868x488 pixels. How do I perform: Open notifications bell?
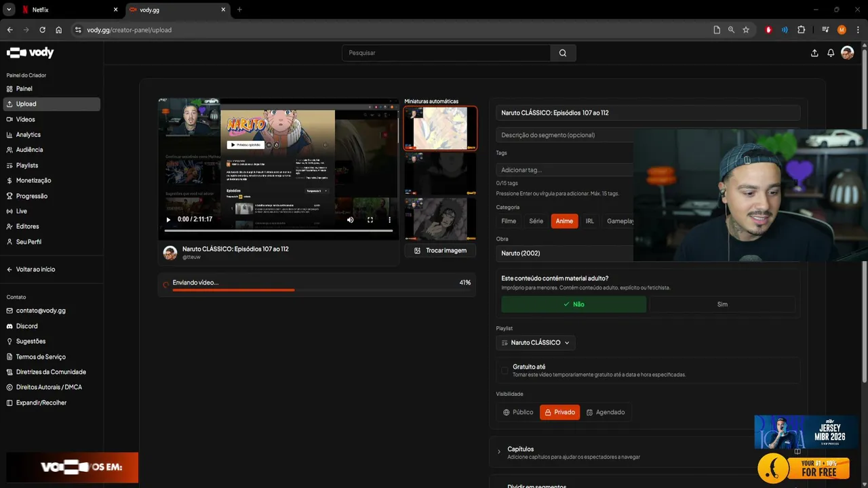831,53
